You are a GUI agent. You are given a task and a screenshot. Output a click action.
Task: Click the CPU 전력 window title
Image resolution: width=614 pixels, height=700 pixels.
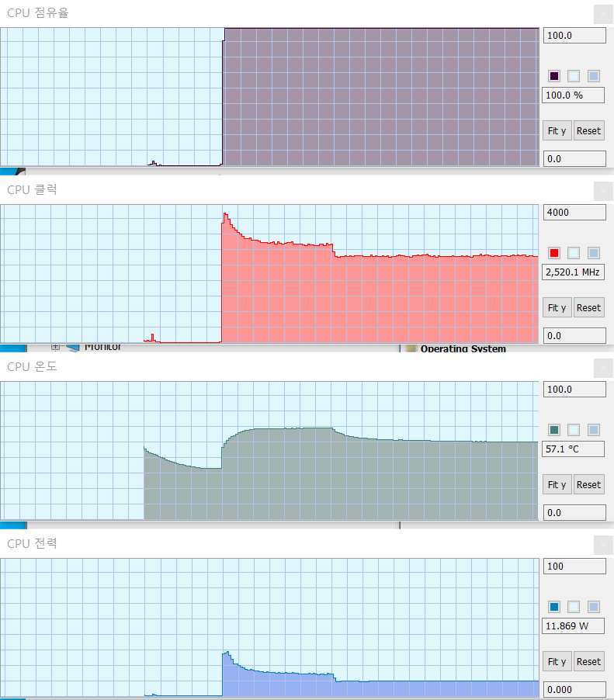click(x=32, y=543)
